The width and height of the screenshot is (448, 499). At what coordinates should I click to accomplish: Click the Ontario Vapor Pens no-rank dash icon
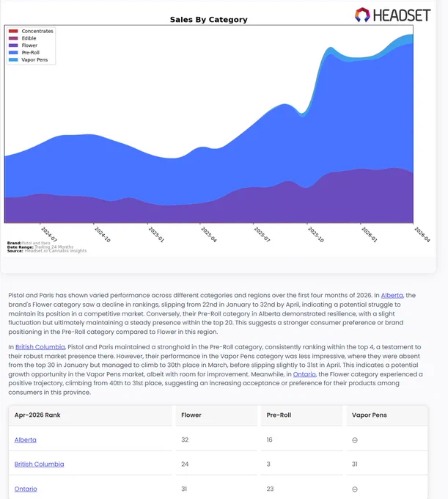point(355,489)
